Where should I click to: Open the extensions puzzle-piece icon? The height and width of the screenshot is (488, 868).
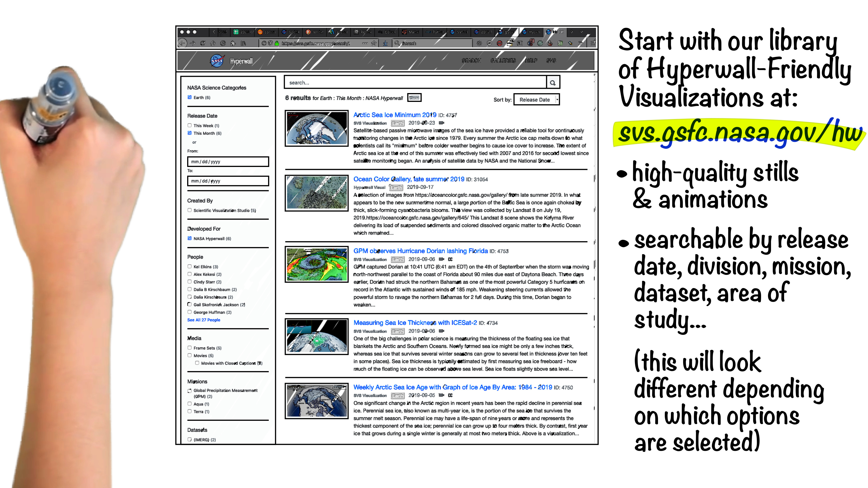233,43
